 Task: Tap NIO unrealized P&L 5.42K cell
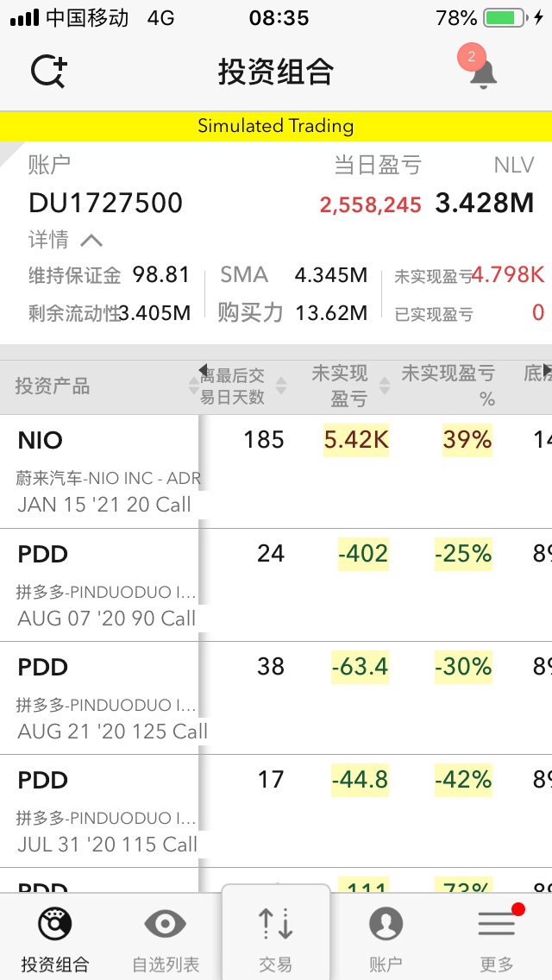coord(356,440)
